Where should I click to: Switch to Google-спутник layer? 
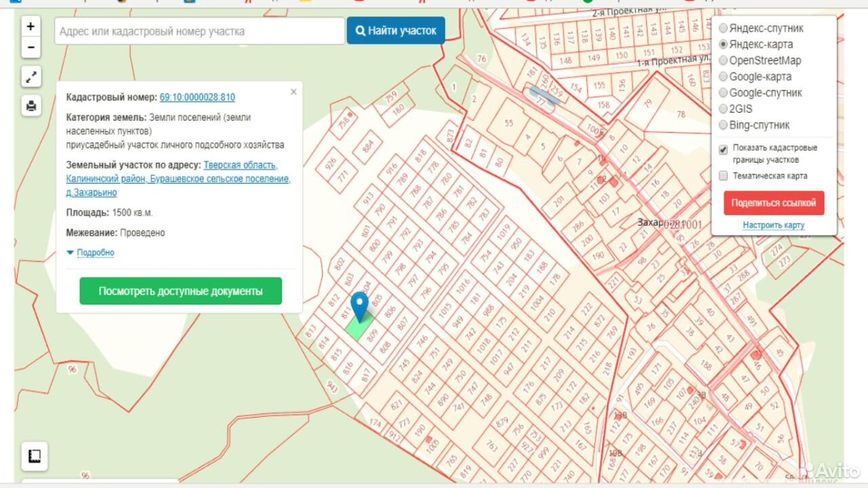723,93
